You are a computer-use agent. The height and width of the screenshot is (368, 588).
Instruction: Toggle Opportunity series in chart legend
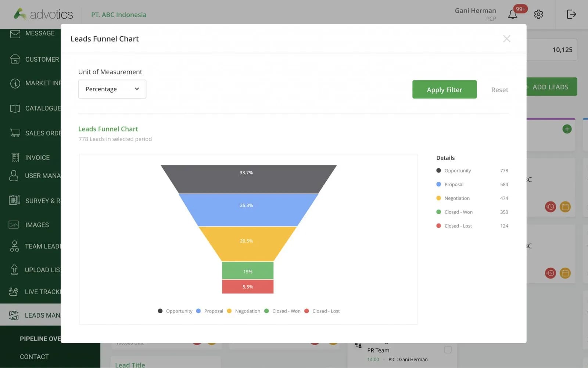tap(175, 311)
